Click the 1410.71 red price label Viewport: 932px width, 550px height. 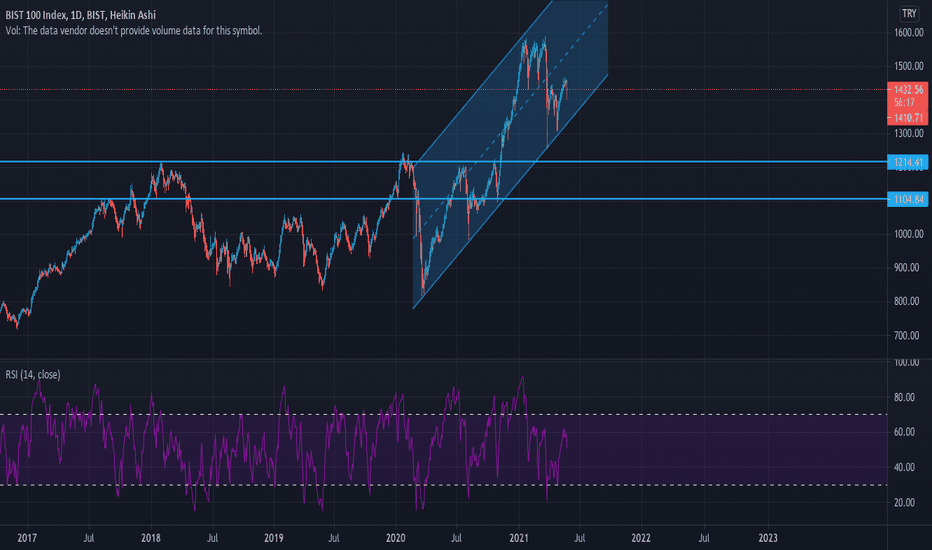pyautogui.click(x=909, y=118)
